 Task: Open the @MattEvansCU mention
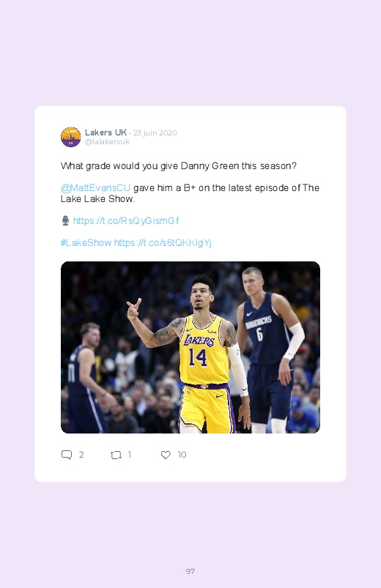tap(95, 188)
